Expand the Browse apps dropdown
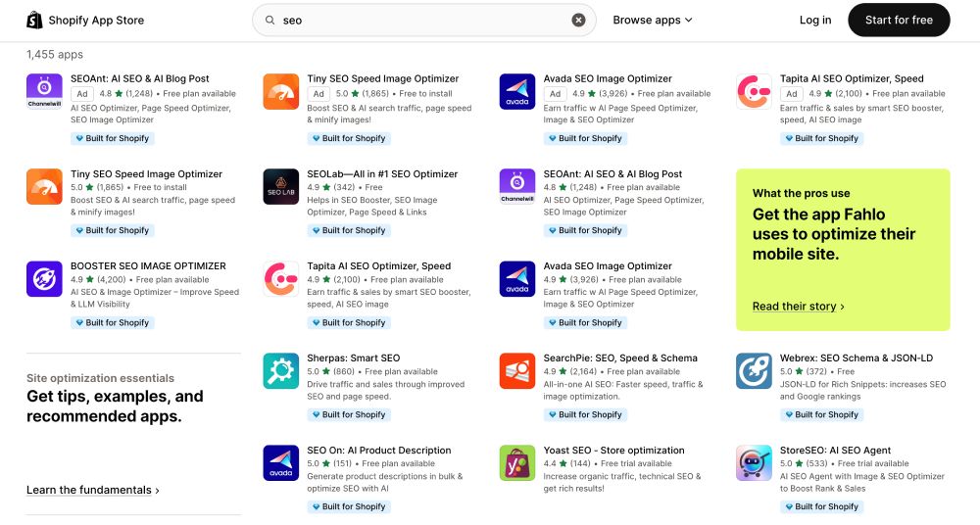 653,20
